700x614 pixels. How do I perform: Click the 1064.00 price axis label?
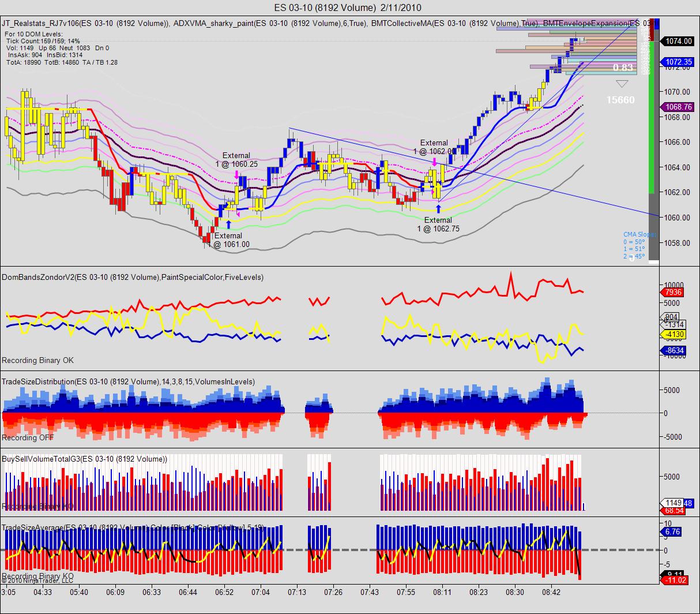click(677, 167)
